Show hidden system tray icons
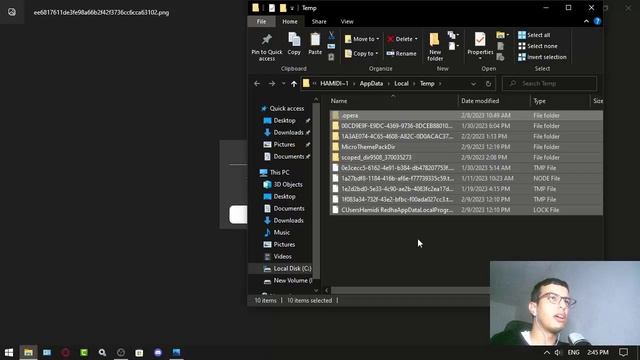The width and height of the screenshot is (640, 360). coord(547,352)
